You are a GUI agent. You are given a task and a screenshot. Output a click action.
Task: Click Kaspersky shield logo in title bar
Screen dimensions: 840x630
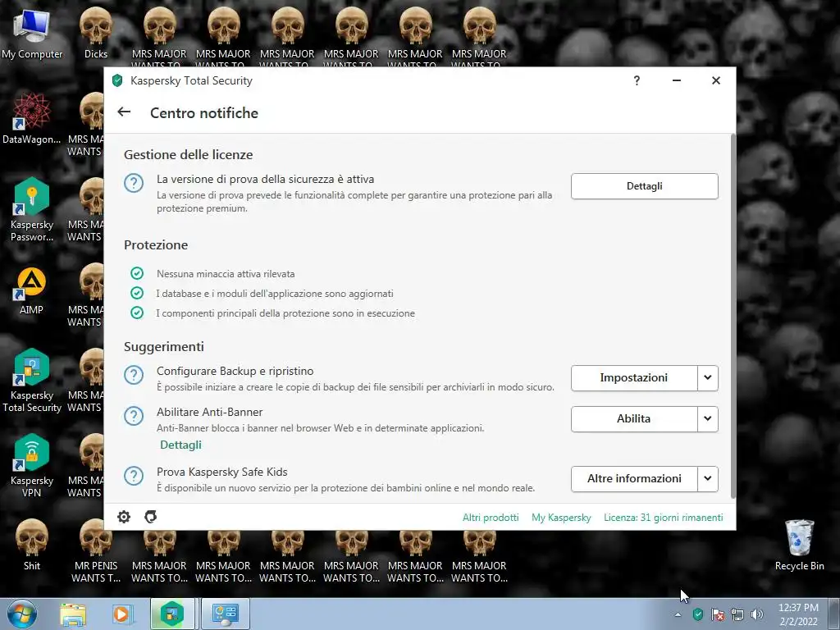pyautogui.click(x=117, y=81)
